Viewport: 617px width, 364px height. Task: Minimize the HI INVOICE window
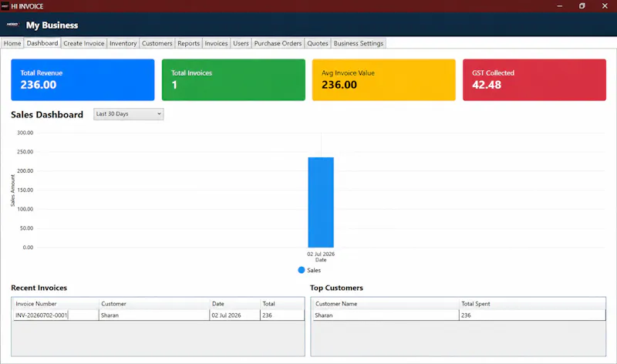[560, 6]
